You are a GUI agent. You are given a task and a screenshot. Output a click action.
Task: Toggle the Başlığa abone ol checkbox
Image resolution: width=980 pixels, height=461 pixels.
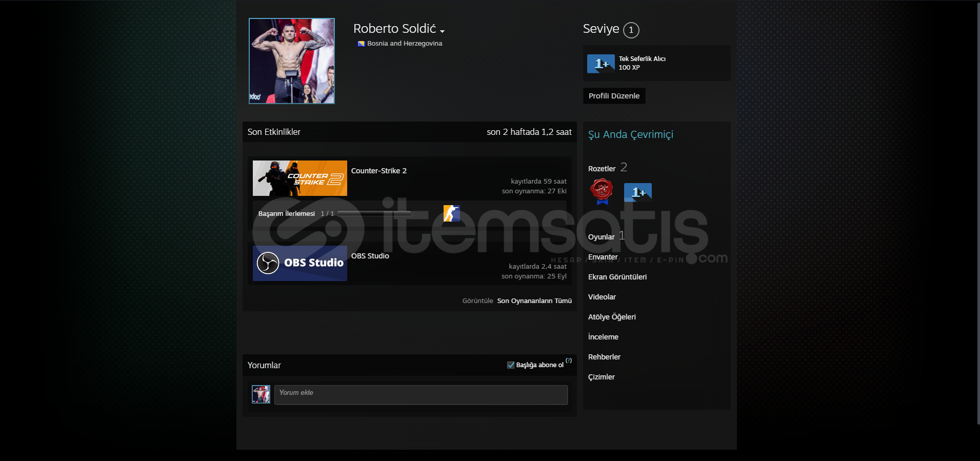(511, 365)
